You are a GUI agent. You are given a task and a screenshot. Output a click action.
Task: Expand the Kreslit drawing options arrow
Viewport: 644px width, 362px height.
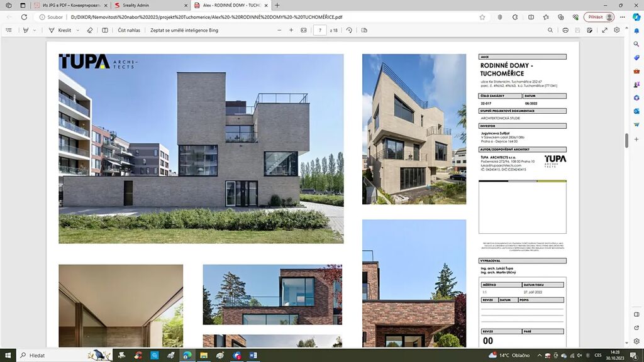coord(77,30)
